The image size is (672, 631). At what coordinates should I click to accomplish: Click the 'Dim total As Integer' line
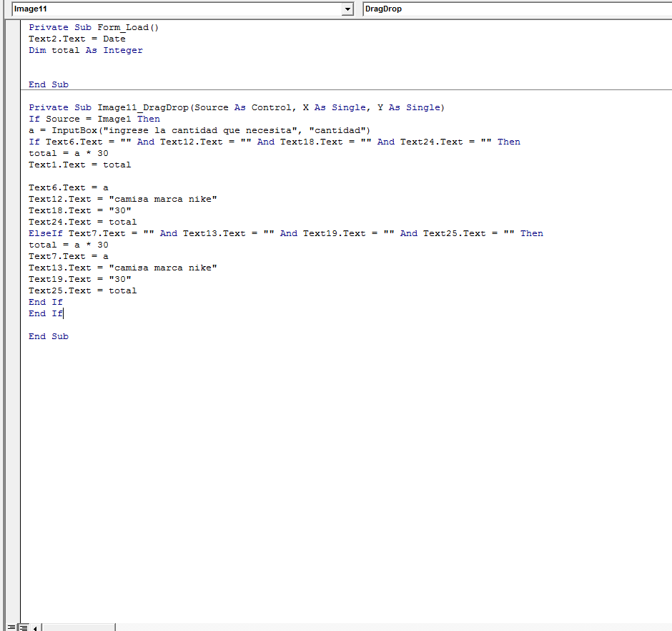coord(86,50)
